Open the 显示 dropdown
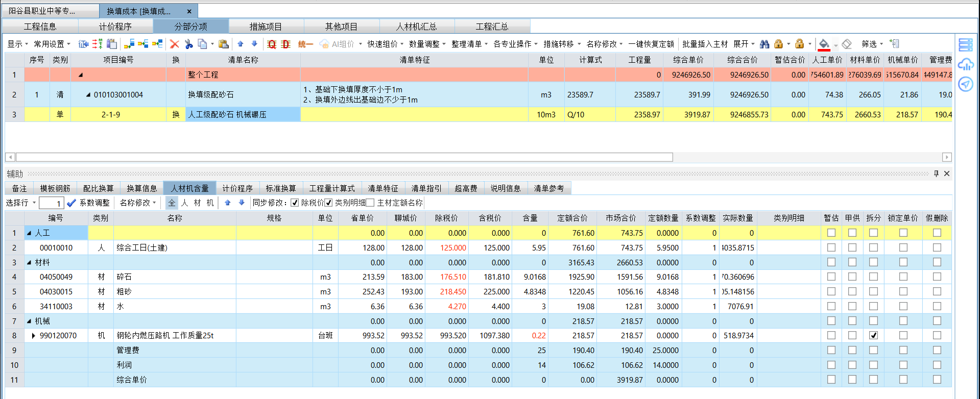The width and height of the screenshot is (980, 399). [x=17, y=44]
